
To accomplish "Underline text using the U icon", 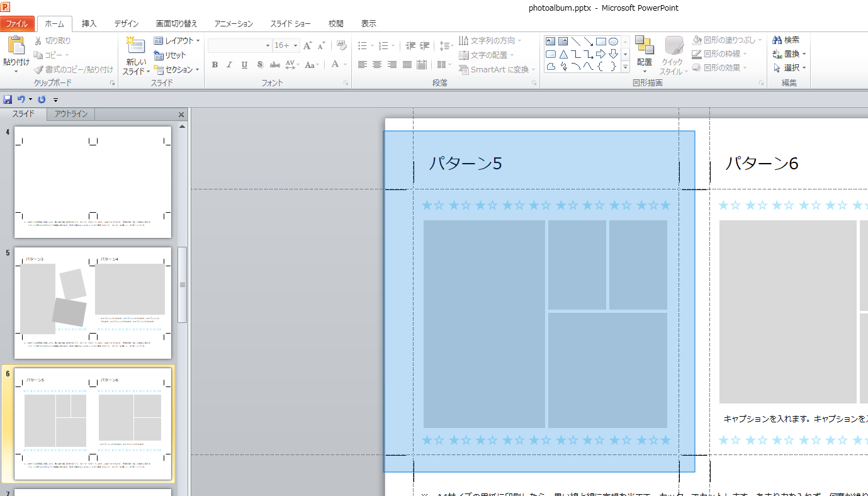I will pos(244,64).
